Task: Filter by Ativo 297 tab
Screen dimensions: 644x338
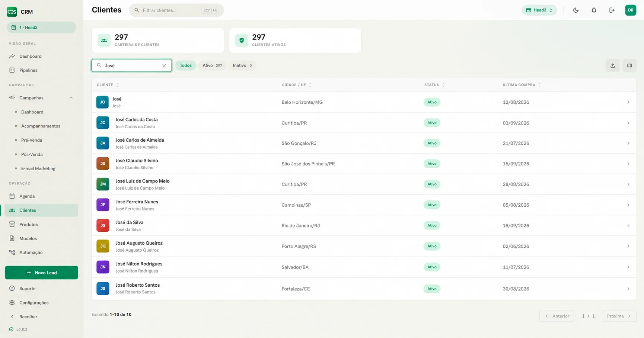Action: click(x=212, y=65)
